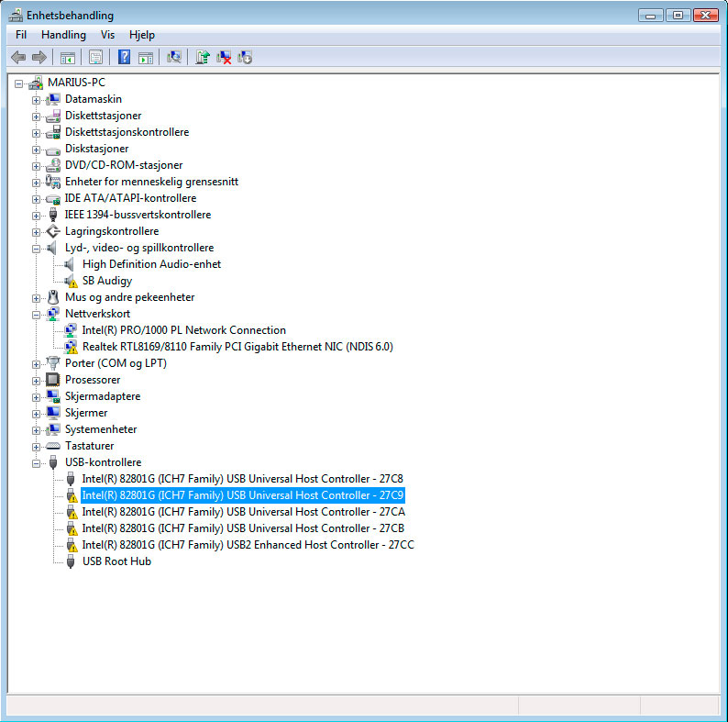728x722 pixels.
Task: Expand the Skjermadaptere node
Action: click(x=36, y=397)
